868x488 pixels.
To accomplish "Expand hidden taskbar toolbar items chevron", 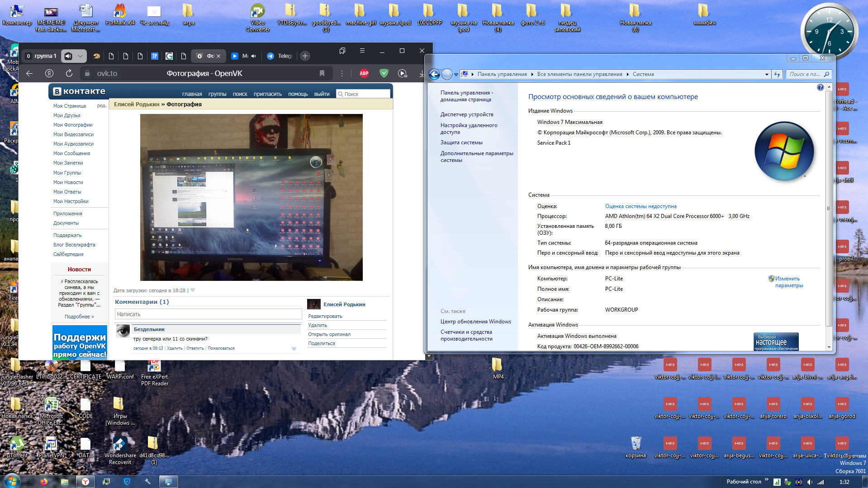I will tap(766, 479).
